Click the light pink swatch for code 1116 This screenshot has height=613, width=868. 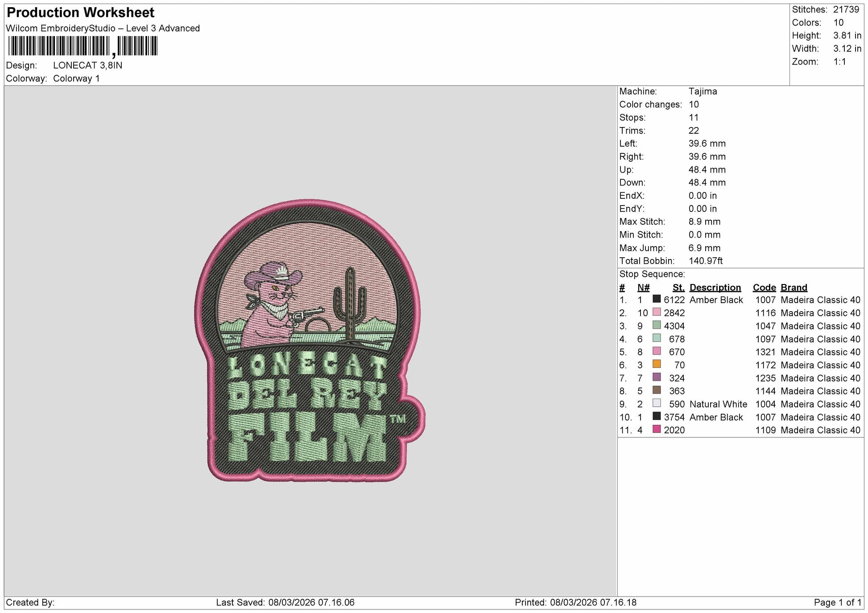click(x=657, y=312)
